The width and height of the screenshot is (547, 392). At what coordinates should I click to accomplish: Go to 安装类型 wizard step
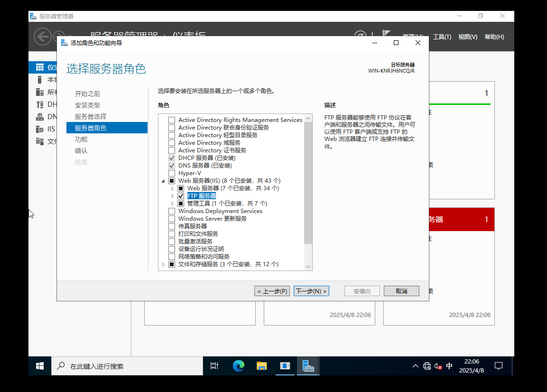coord(88,105)
